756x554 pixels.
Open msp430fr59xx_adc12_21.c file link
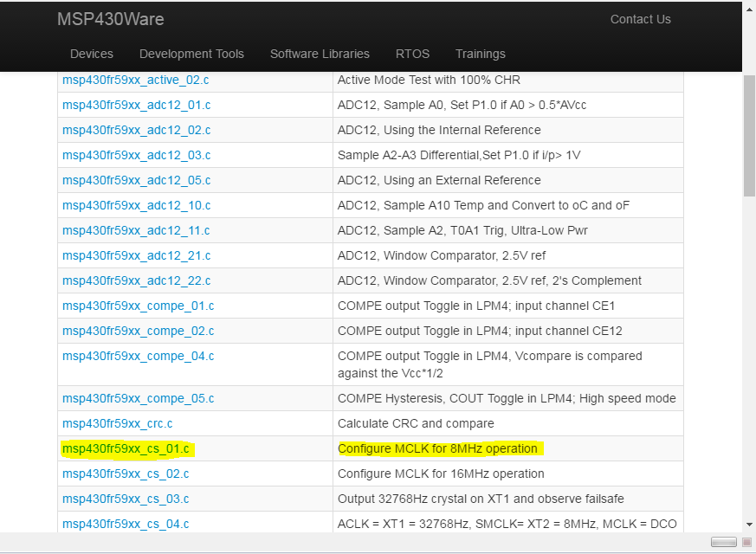pos(137,255)
